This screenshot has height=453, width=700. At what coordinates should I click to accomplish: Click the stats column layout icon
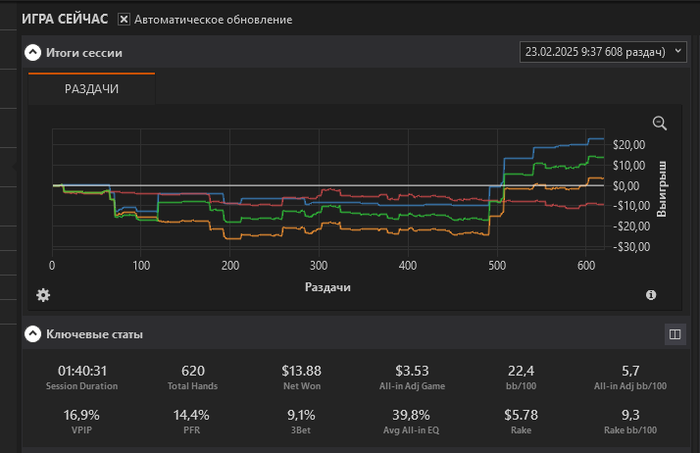tap(674, 334)
